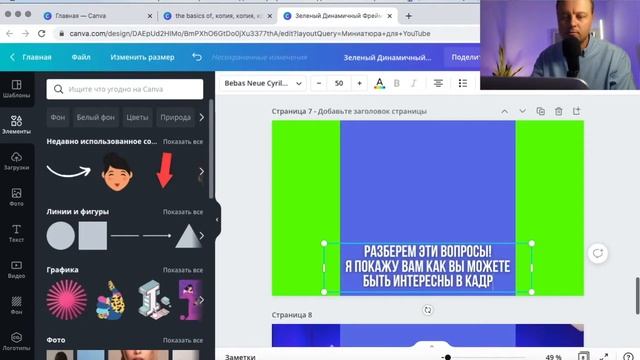Go back to Главная home
The image size is (640, 360).
coord(31,57)
